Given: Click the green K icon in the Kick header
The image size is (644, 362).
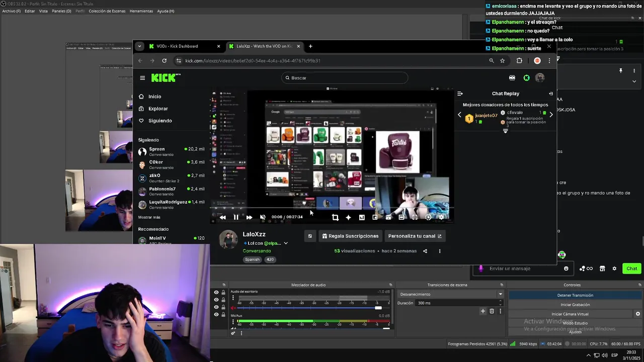Looking at the screenshot, I should (x=526, y=78).
